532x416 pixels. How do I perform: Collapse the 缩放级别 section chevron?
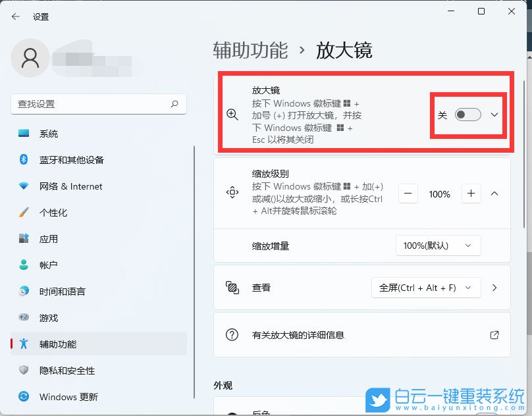(x=494, y=194)
